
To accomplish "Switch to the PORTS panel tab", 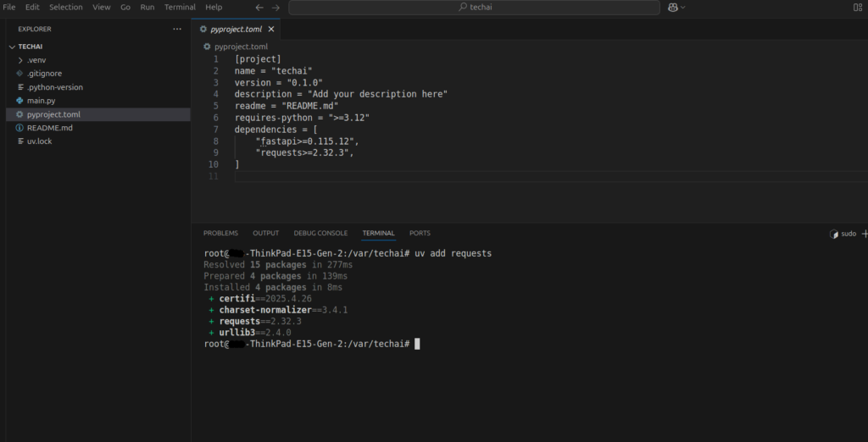I will [x=420, y=234].
